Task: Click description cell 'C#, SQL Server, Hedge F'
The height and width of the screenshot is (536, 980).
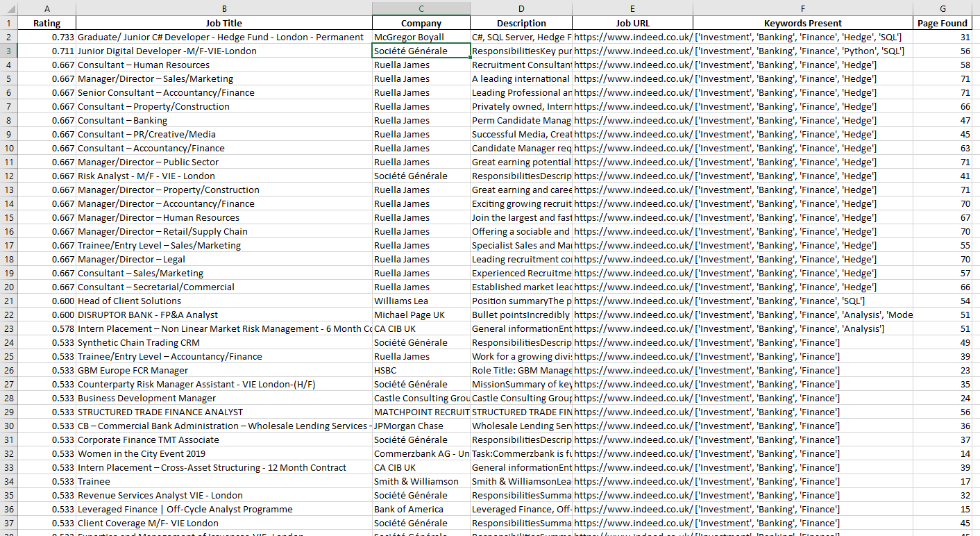Action: tap(521, 37)
